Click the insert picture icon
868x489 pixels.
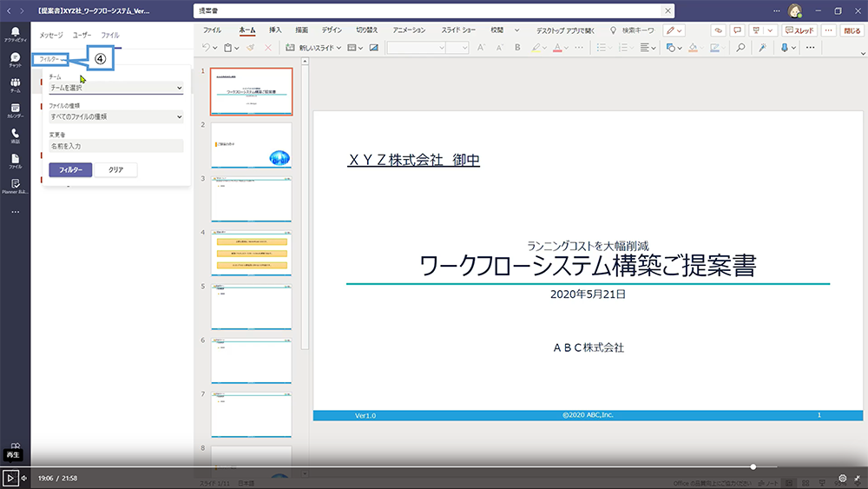(374, 48)
